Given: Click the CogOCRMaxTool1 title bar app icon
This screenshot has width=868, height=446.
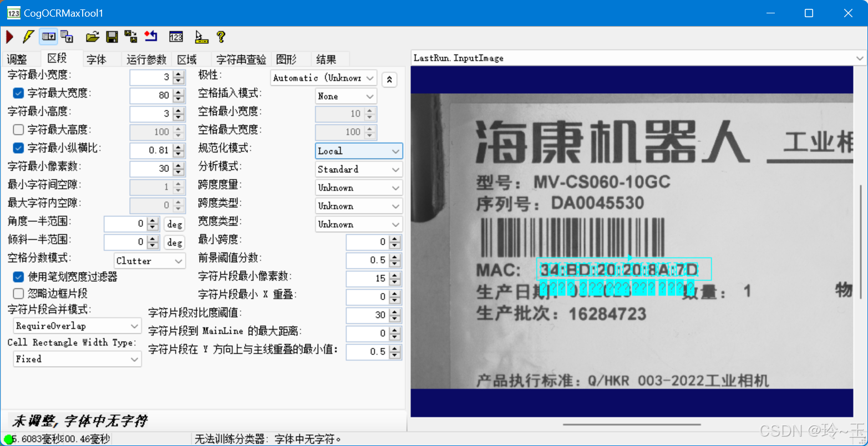Looking at the screenshot, I should click(14, 13).
